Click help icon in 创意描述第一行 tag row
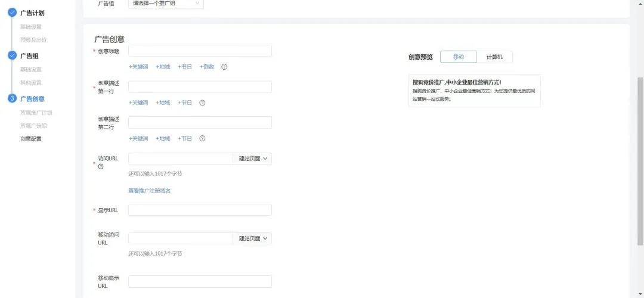This screenshot has height=298, width=644. (x=202, y=103)
